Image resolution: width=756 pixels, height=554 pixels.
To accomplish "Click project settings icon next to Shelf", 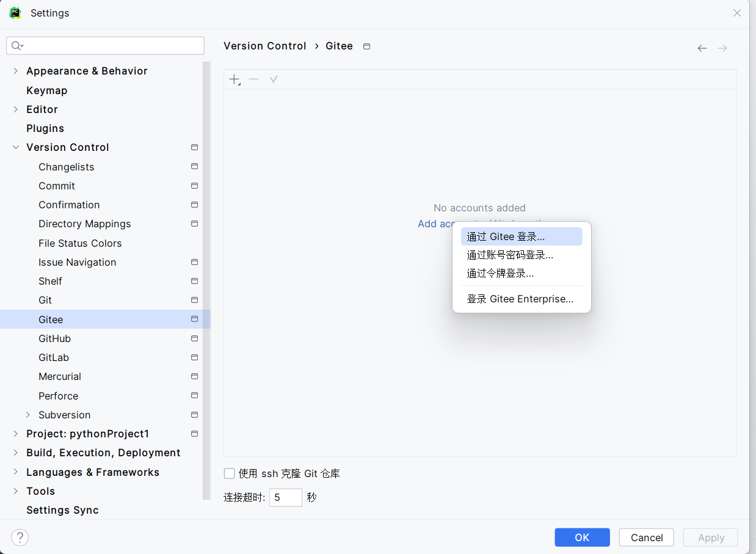I will click(194, 281).
